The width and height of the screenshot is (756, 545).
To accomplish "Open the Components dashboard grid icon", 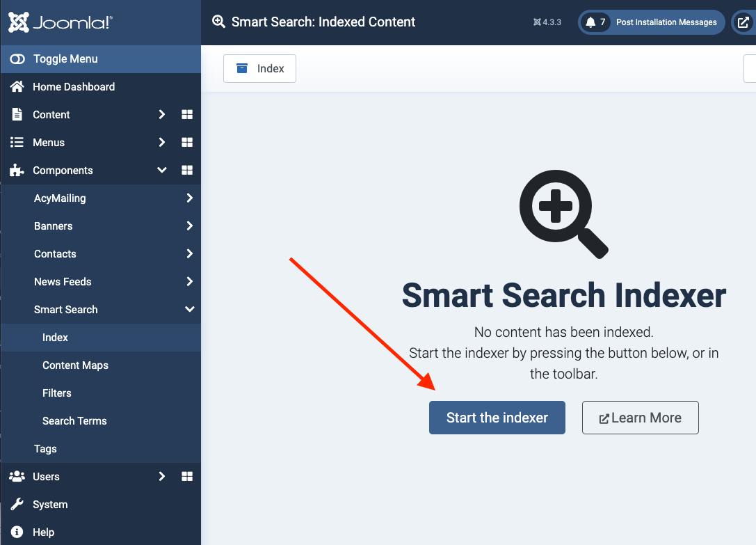I will pyautogui.click(x=186, y=171).
